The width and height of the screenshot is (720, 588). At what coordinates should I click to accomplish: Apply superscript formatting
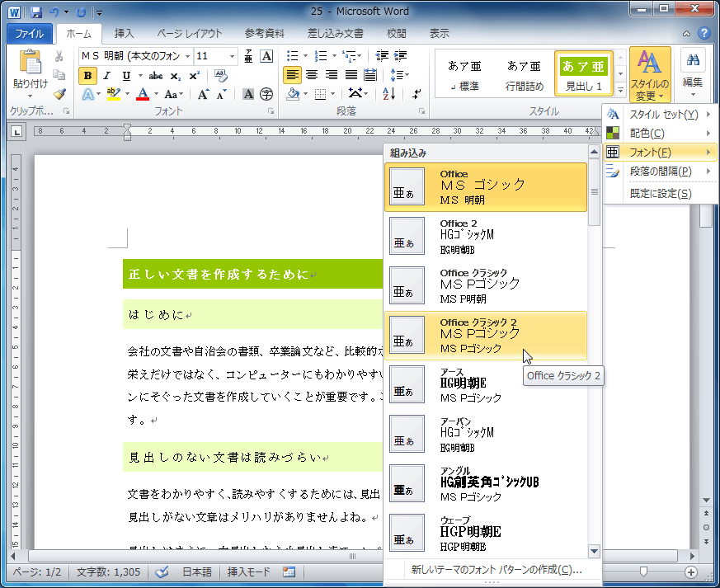coord(195,76)
